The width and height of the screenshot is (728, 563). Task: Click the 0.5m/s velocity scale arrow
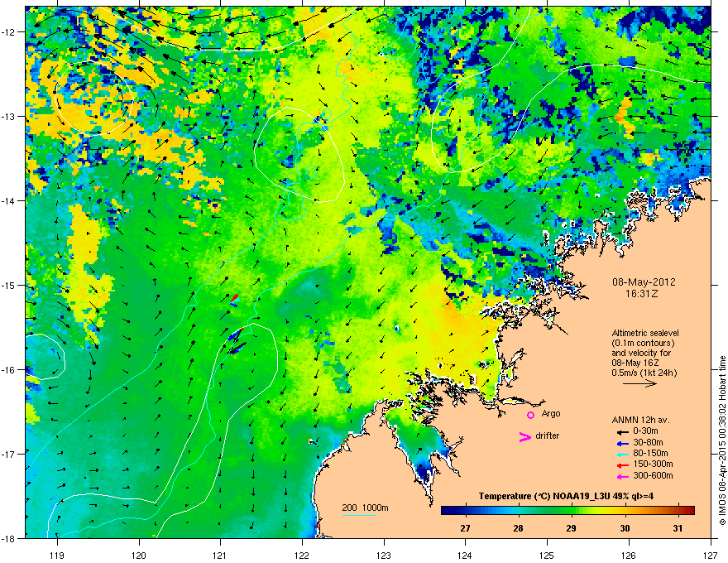639,383
